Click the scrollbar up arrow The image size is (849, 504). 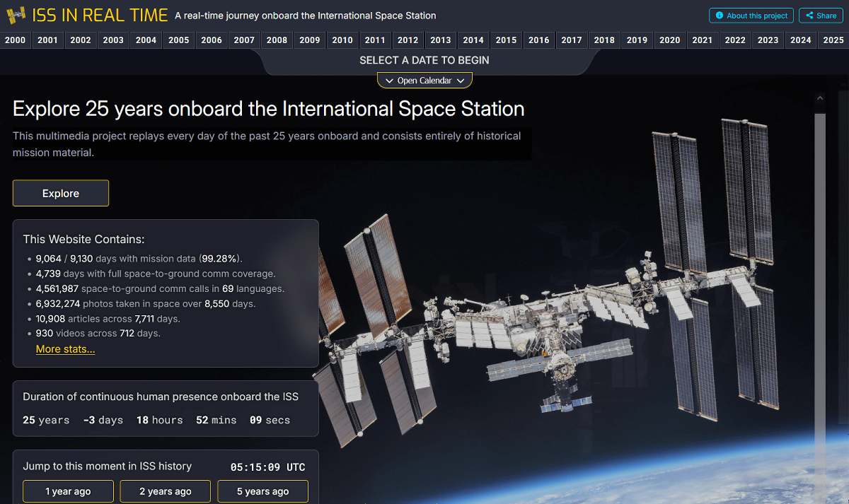click(820, 98)
